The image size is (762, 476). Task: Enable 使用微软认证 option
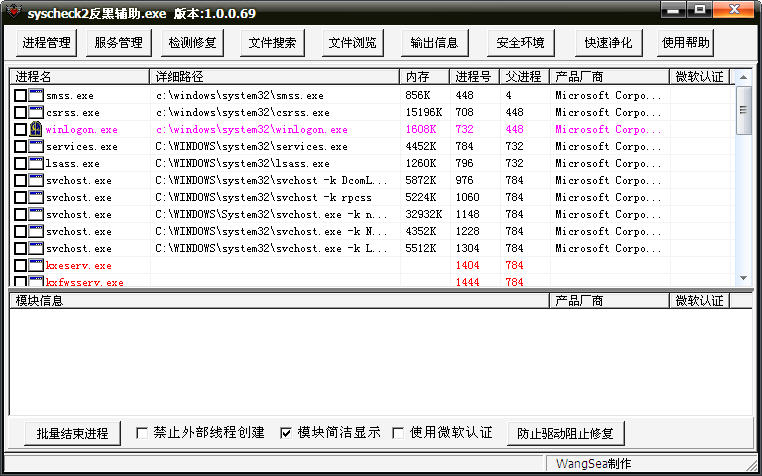point(398,433)
